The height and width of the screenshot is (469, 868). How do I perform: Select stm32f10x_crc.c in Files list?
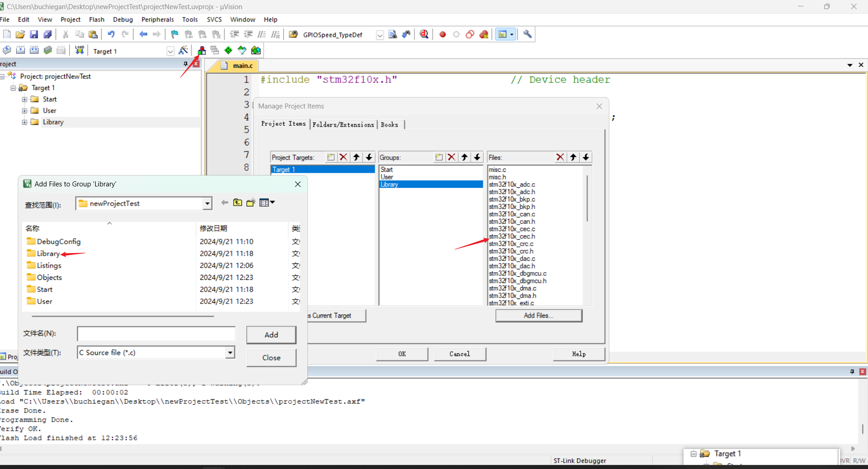coord(511,244)
